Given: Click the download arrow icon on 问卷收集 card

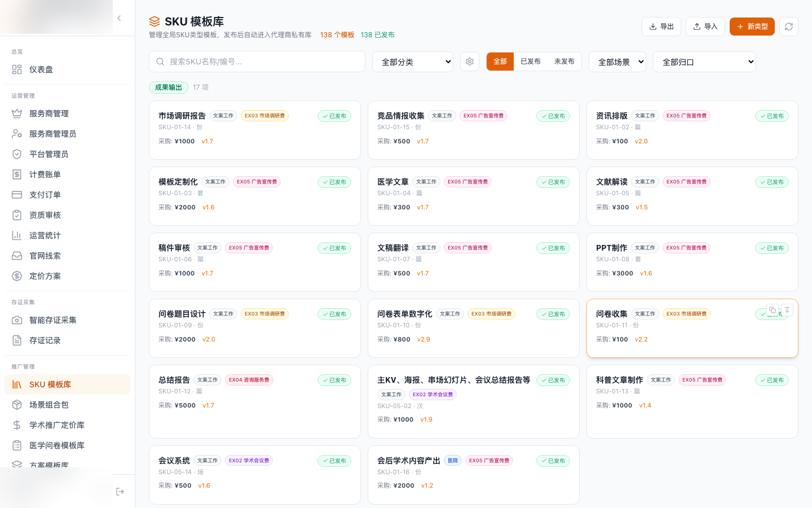Looking at the screenshot, I should pyautogui.click(x=787, y=310).
